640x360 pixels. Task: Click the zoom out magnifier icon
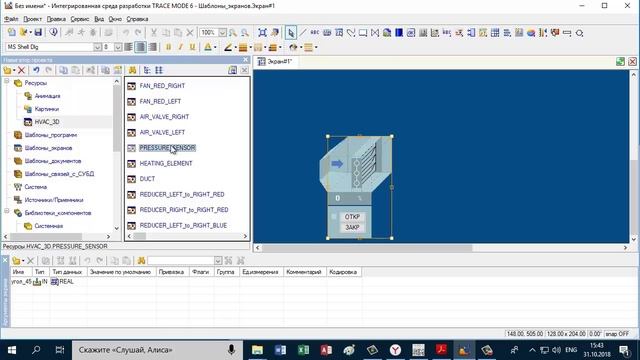point(245,33)
